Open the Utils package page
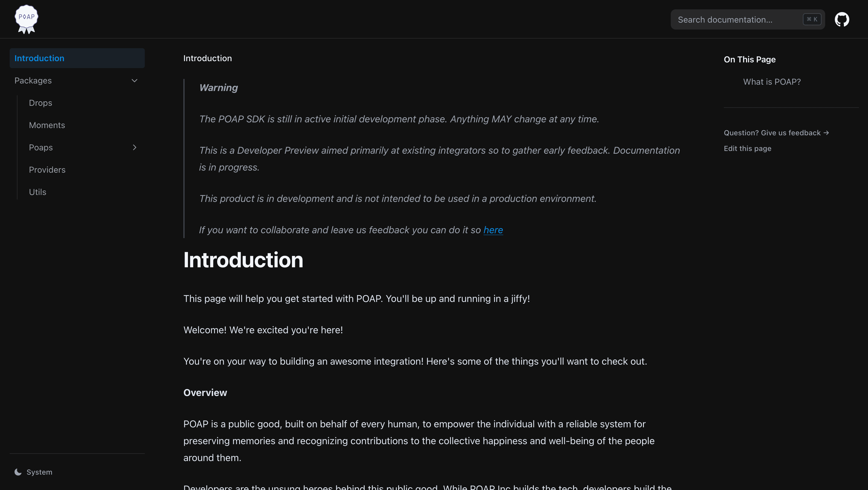This screenshot has height=490, width=868. click(x=37, y=192)
